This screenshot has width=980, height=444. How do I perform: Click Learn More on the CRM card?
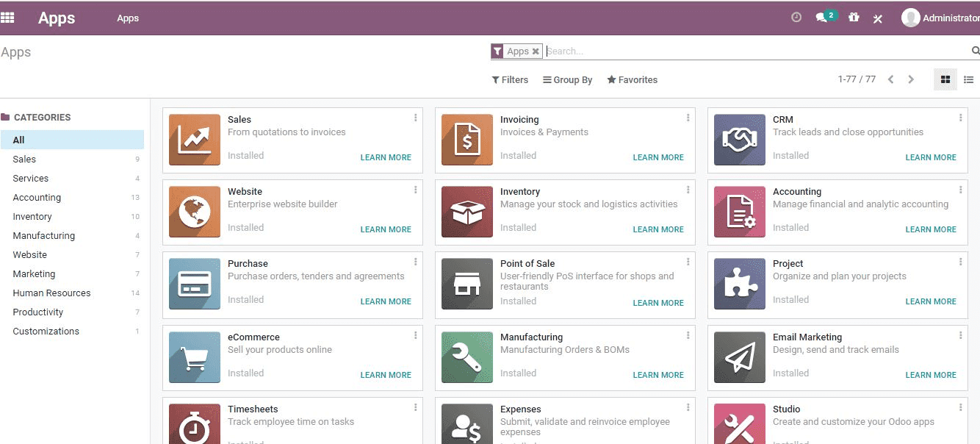point(931,157)
